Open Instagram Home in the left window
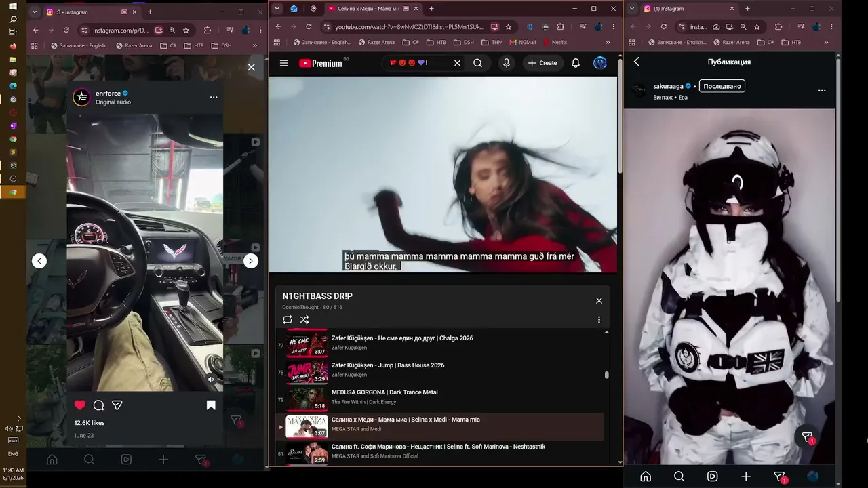The width and height of the screenshot is (868, 488). [x=52, y=460]
